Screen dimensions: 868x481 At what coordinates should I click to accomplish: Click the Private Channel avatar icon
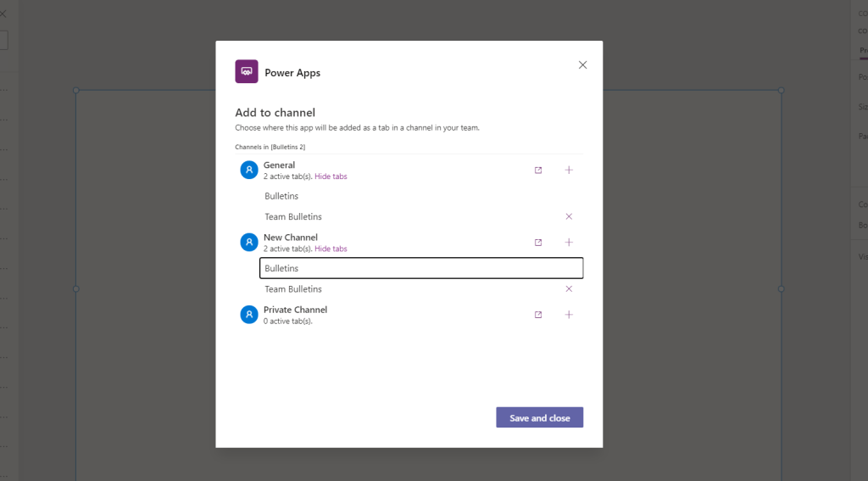248,315
